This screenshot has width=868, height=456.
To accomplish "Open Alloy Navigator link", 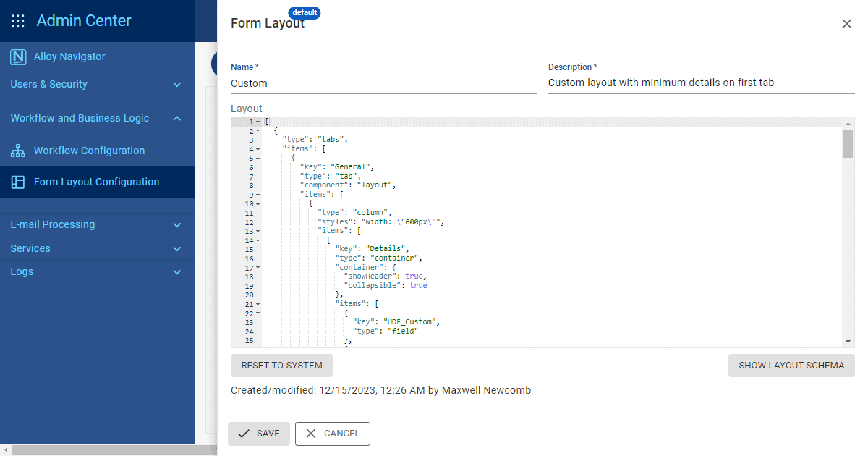I will click(69, 56).
